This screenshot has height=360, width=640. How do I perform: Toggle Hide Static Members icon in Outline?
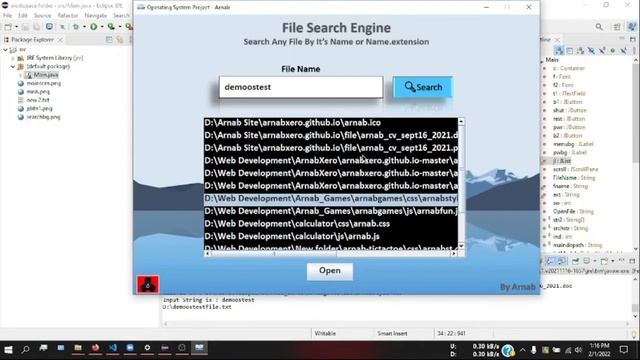point(602,51)
